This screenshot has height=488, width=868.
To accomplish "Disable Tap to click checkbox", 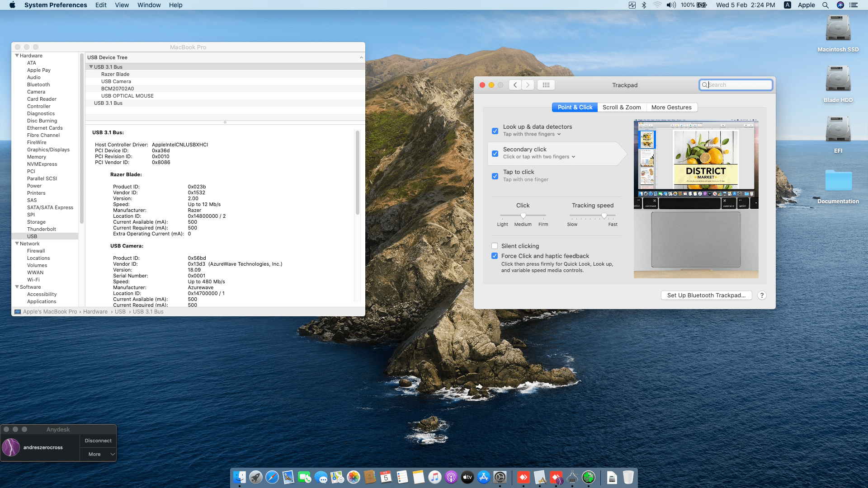I will point(495,176).
